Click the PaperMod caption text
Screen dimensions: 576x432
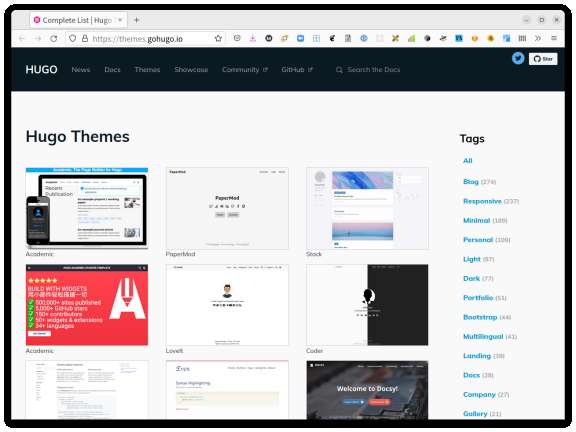(x=180, y=254)
